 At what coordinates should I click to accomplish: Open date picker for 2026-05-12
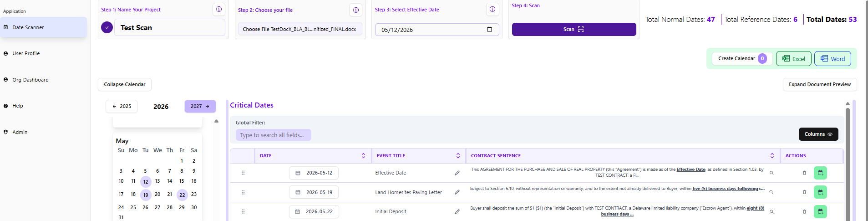click(314, 173)
